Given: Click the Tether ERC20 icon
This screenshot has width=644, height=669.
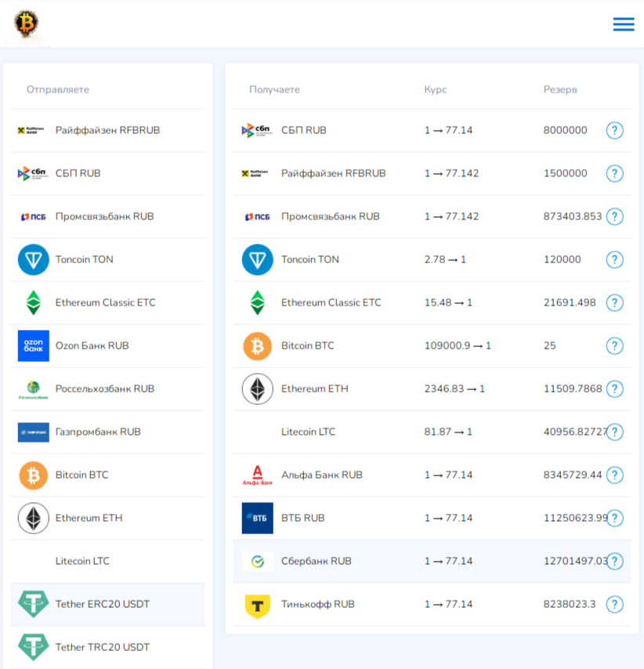Looking at the screenshot, I should click(x=33, y=604).
